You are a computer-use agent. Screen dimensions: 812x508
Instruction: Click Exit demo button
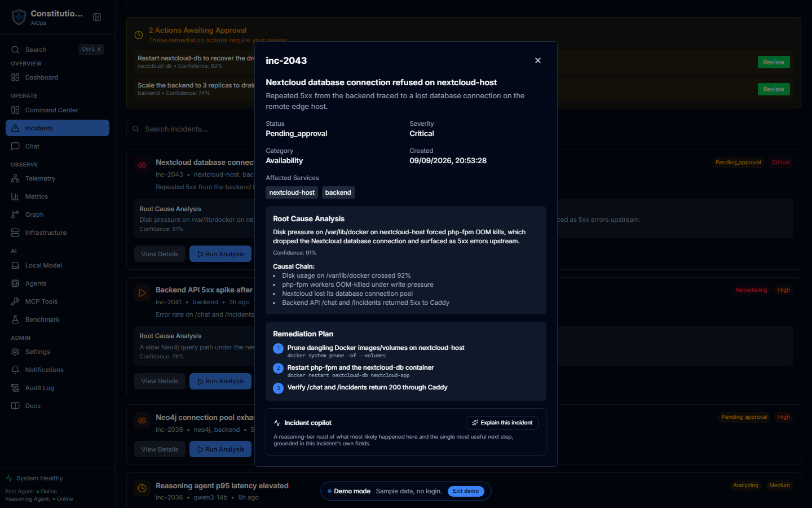pos(466,491)
